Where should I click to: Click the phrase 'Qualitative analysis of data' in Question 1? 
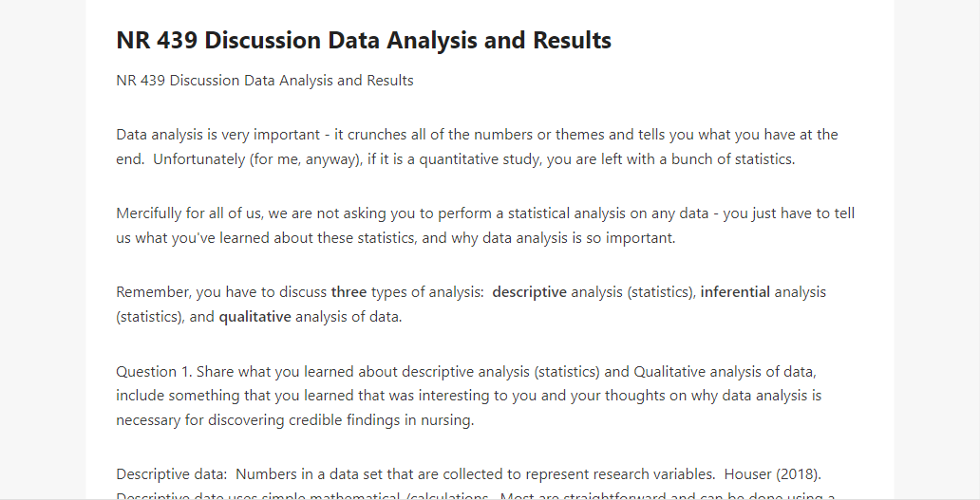click(x=725, y=371)
